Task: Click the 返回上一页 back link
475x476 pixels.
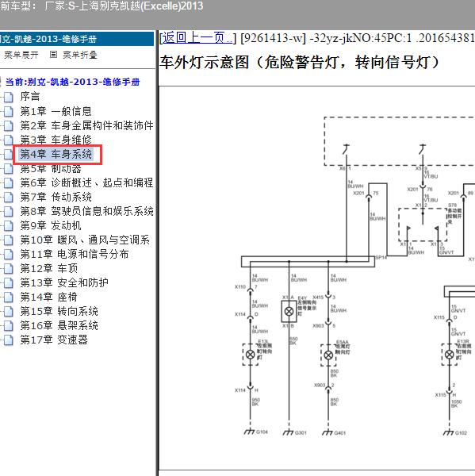Action: [197, 38]
